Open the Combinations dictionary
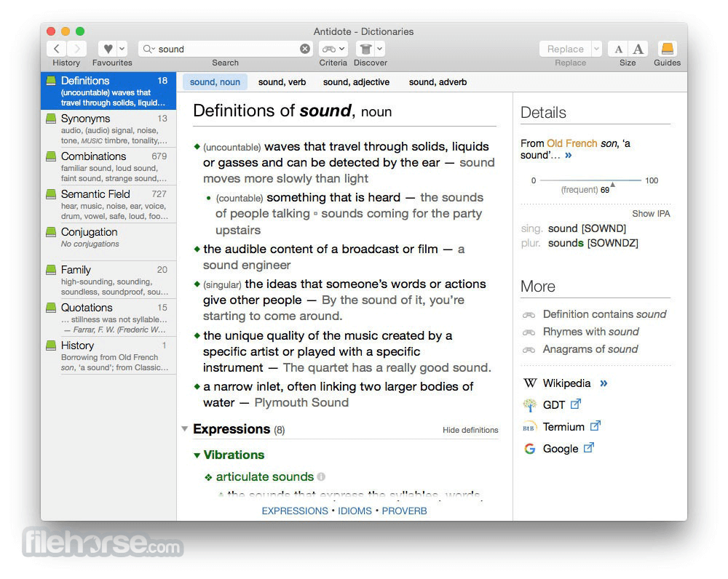728x579 pixels. (x=108, y=167)
